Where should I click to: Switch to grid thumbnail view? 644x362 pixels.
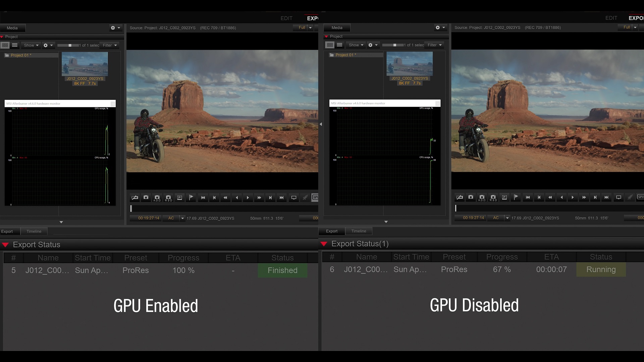click(5, 45)
